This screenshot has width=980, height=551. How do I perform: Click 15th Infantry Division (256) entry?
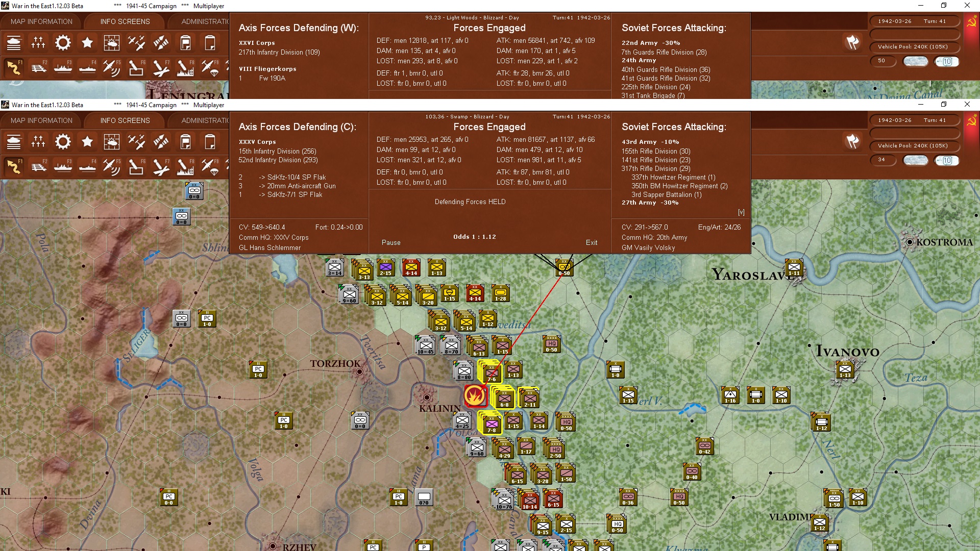click(x=277, y=151)
